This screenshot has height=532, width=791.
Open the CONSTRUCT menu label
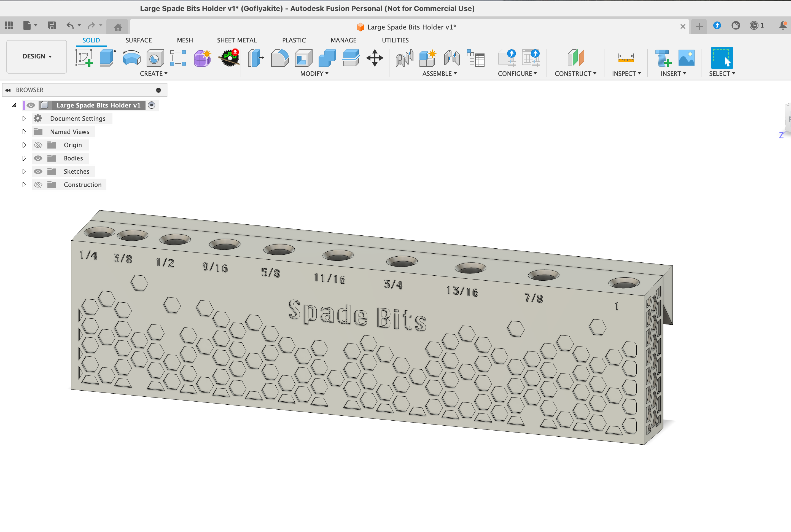(575, 74)
